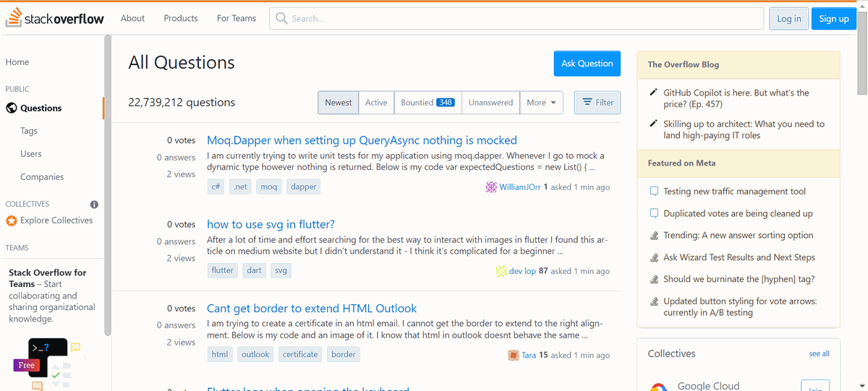Focus the Search input field
The height and width of the screenshot is (391, 868).
point(516,19)
